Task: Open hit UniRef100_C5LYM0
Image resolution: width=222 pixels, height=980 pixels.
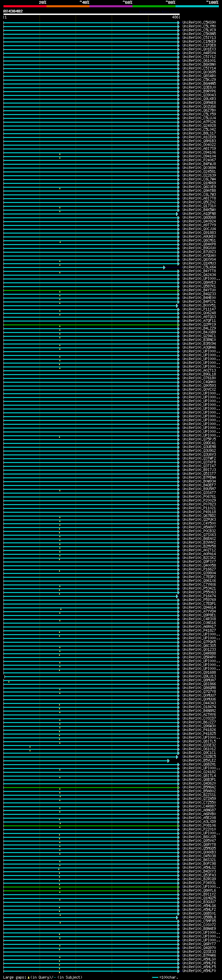Action: click(199, 26)
